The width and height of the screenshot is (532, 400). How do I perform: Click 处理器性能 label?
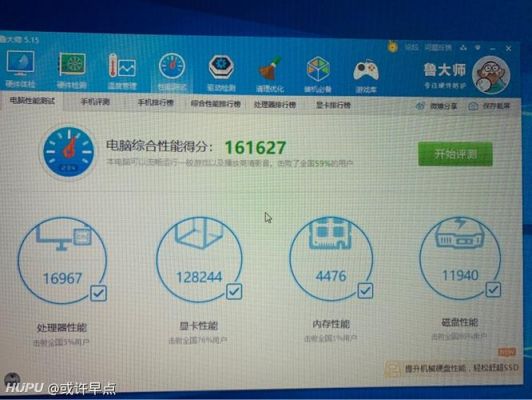coord(61,328)
